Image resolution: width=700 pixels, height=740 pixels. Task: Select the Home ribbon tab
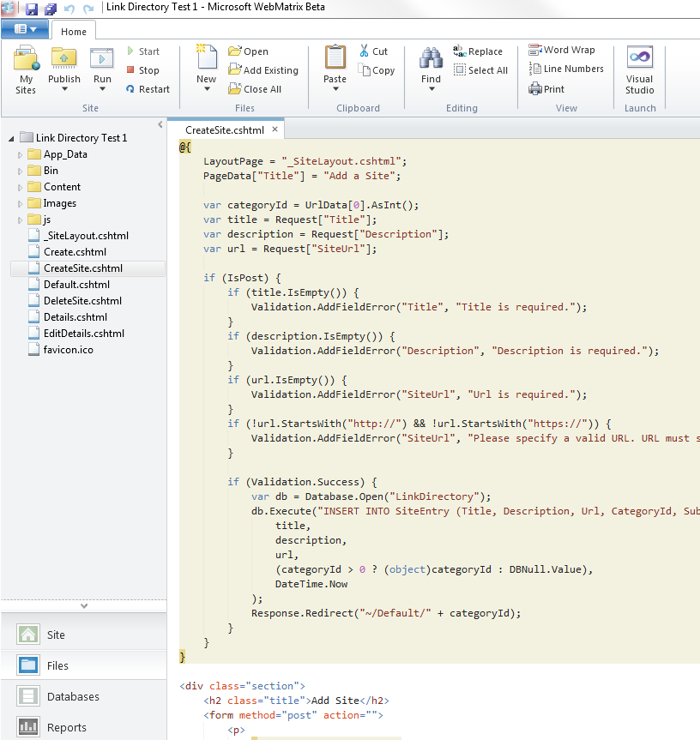click(x=74, y=32)
